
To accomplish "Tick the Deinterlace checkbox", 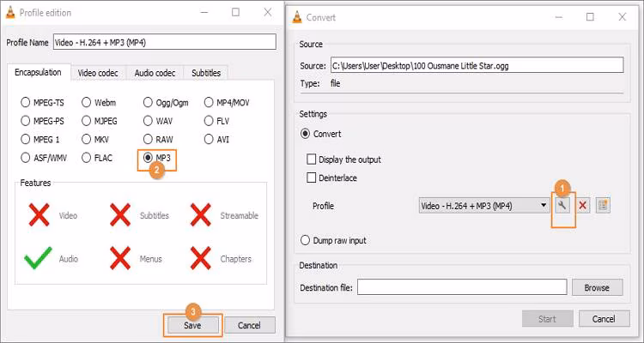I will [313, 178].
